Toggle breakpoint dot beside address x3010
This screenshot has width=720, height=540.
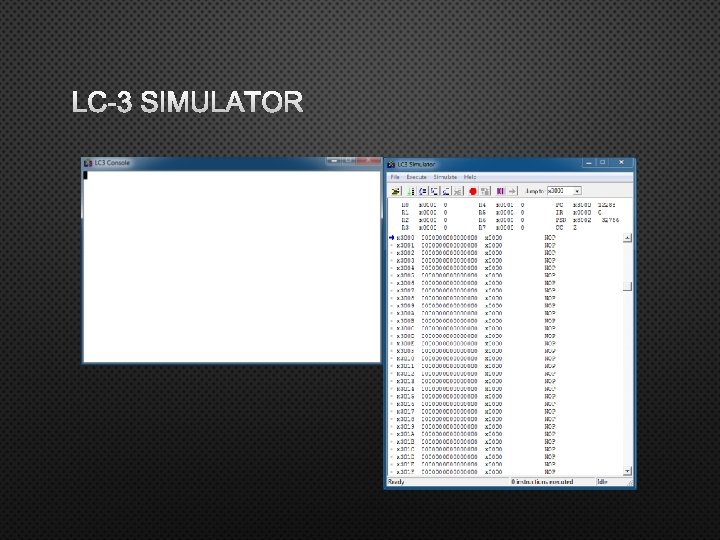pyautogui.click(x=392, y=359)
